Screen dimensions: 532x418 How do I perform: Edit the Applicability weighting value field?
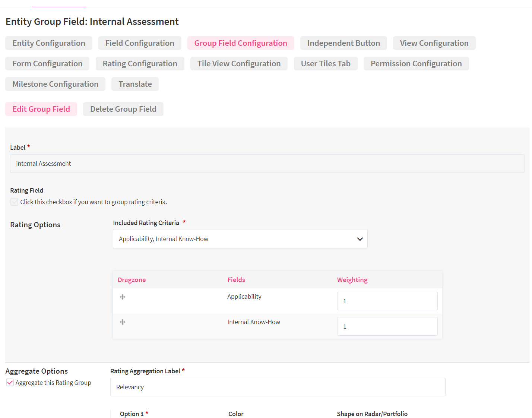(x=387, y=301)
